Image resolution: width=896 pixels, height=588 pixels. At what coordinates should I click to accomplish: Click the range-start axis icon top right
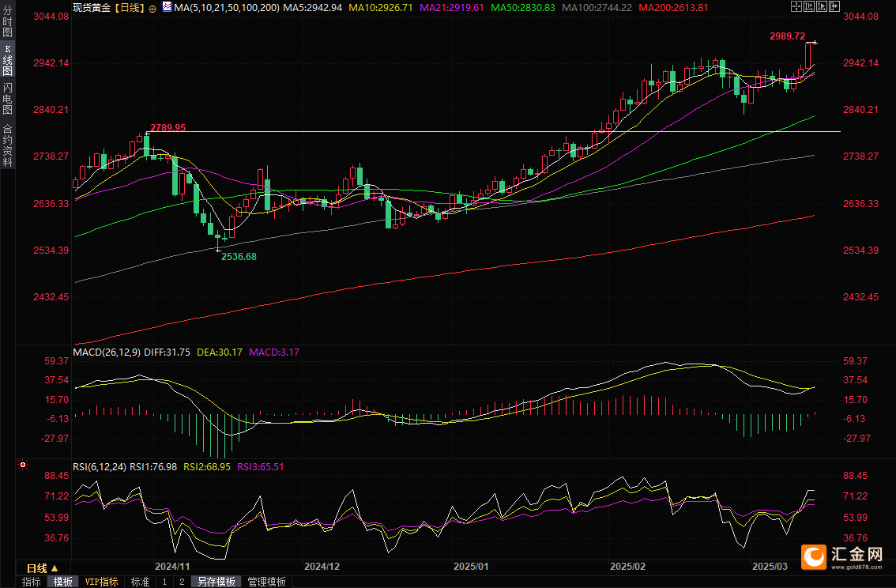click(809, 6)
